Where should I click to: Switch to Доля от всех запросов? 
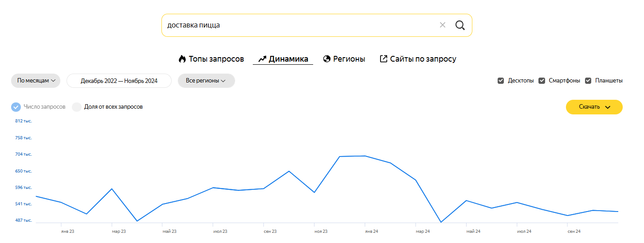[77, 107]
